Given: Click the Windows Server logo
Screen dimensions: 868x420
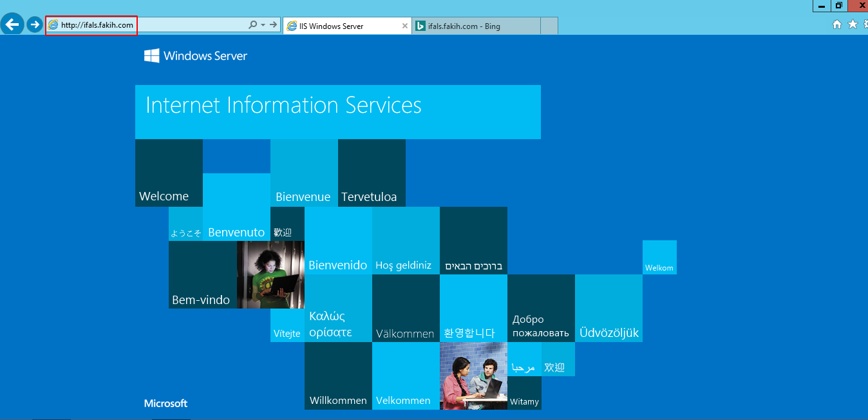Looking at the screenshot, I should point(196,56).
